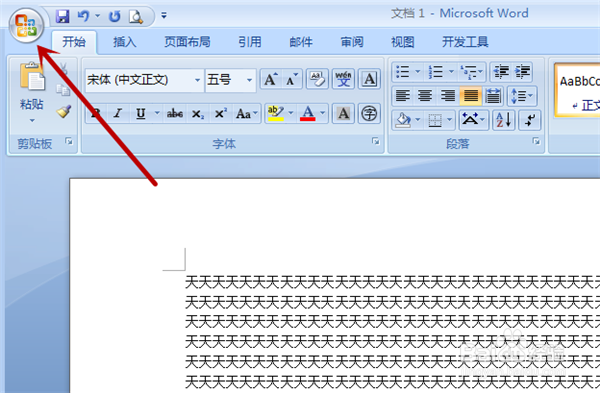This screenshot has width=600, height=393.
Task: Open the 字体 dialog launcher
Action: coord(376,142)
